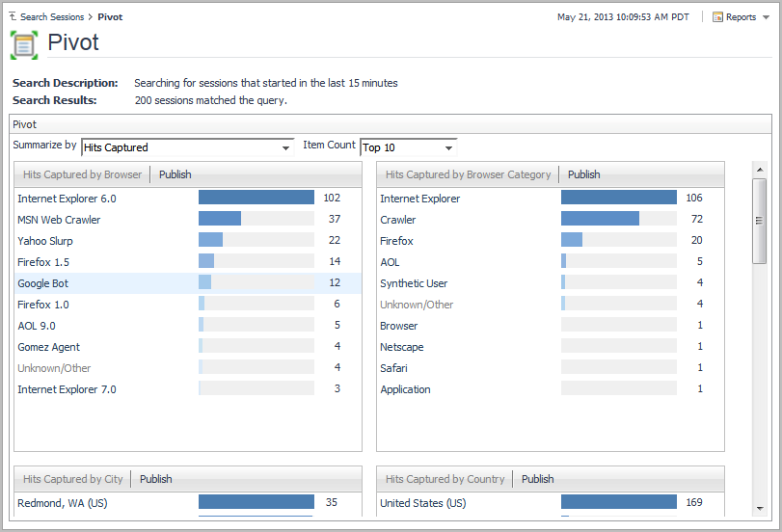The height and width of the screenshot is (532, 782).
Task: Publish Hits Captured by Country
Action: click(537, 479)
